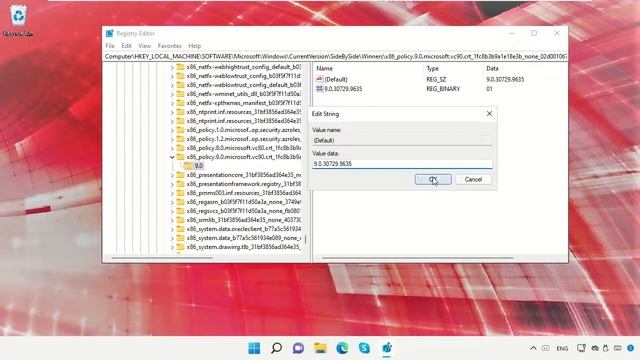Screen dimensions: 640x360
Task: Click folder icon for x86_netfx-webhightrust_config_default
Action: (x=180, y=67)
